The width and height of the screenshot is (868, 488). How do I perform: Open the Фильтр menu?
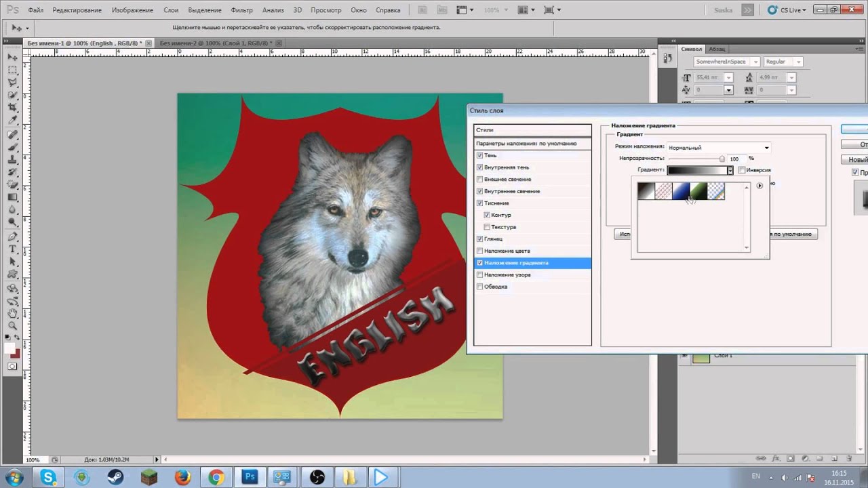tap(241, 10)
